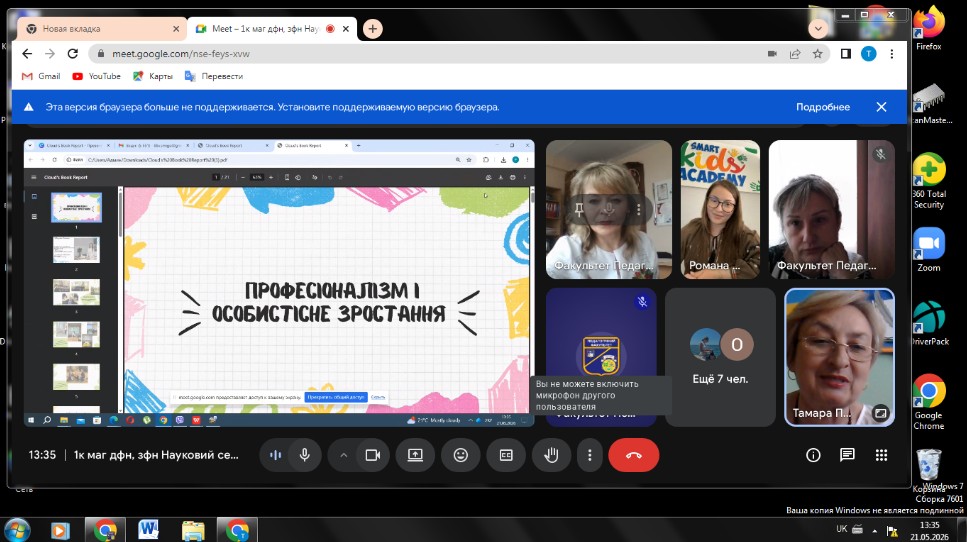Screen dimensions: 967x542
Task: Bookmark this page with star icon
Action: pyautogui.click(x=818, y=54)
